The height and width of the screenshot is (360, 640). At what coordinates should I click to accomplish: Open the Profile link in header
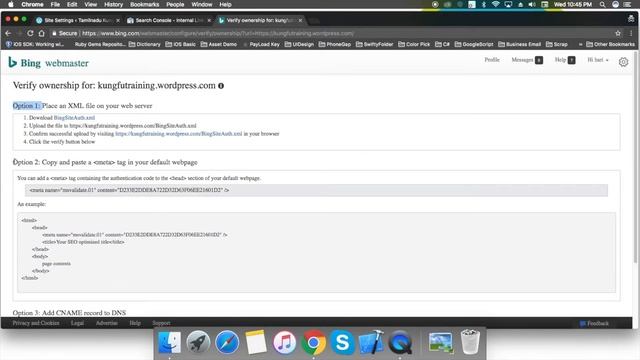492,60
